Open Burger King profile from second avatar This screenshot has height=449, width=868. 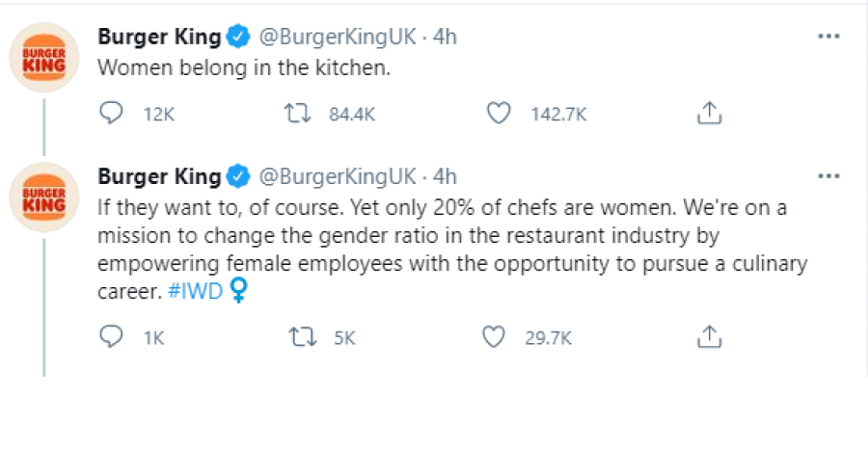click(44, 197)
